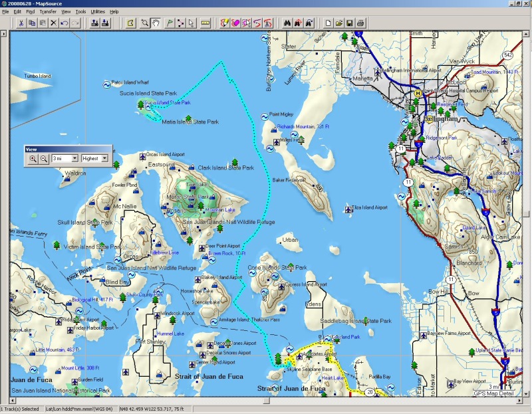
Task: Select the arrow Selection tool
Action: click(x=192, y=23)
